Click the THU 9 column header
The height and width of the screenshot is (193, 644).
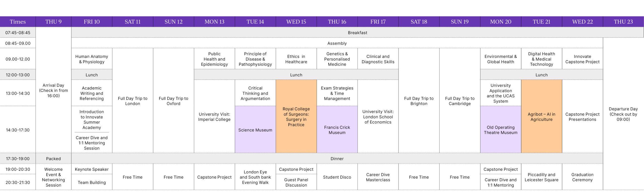click(53, 22)
